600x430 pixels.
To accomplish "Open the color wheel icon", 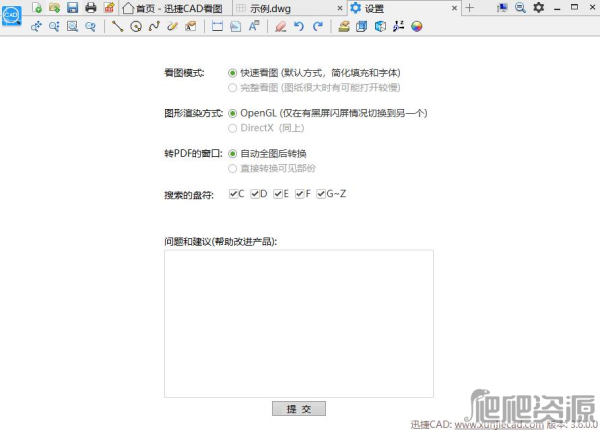I will click(417, 26).
